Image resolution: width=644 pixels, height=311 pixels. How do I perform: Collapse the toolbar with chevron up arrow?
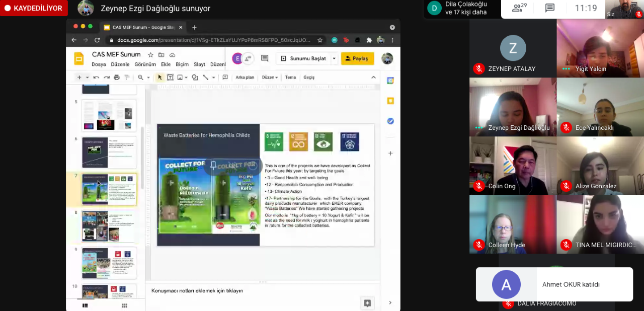pyautogui.click(x=373, y=77)
